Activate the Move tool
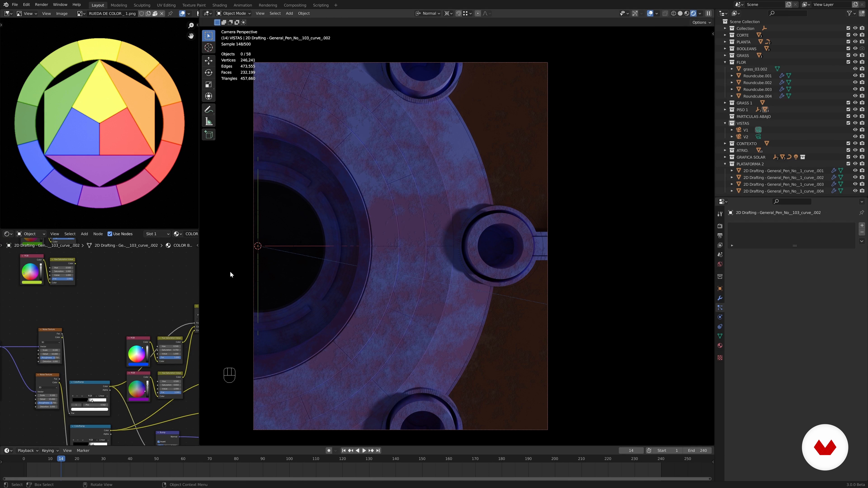868x488 pixels. tap(209, 61)
